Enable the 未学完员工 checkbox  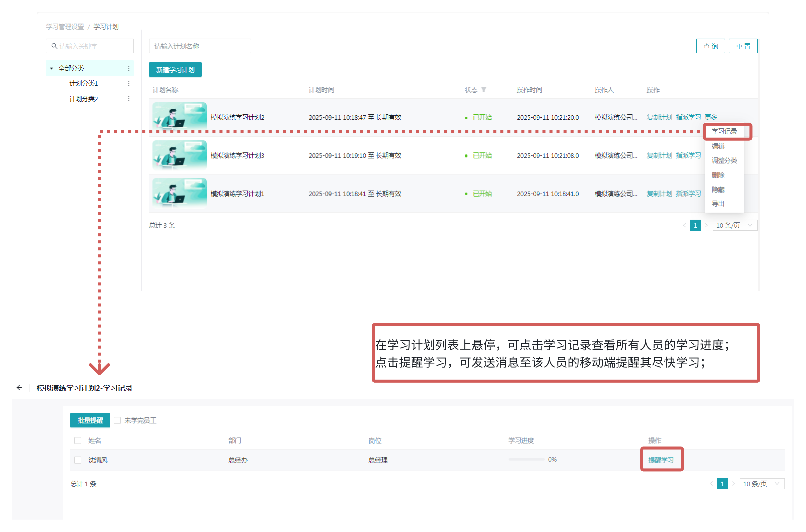coord(117,421)
